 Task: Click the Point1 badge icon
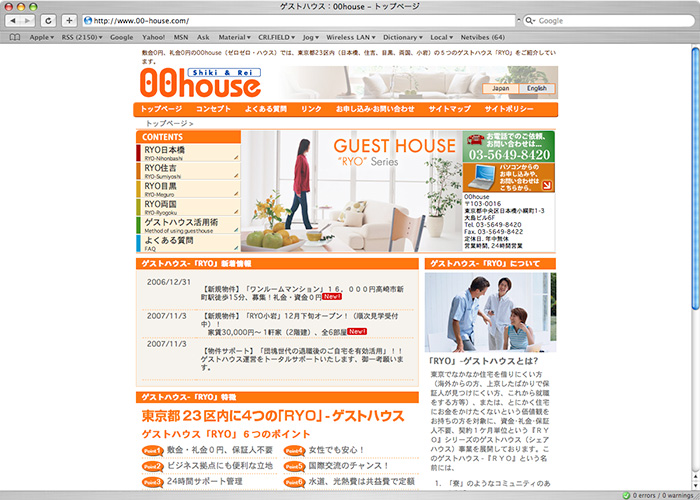[153, 451]
